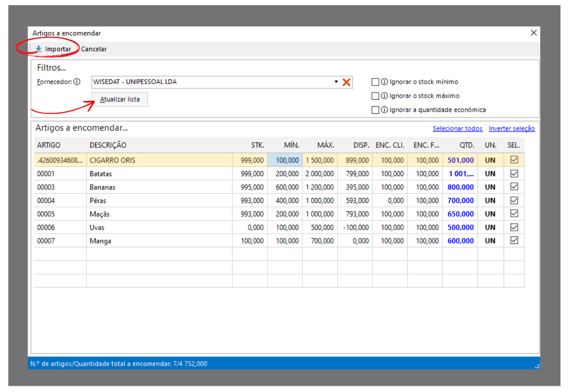Click info icon beside Ignorar o stock mínimo
Image resolution: width=568 pixels, height=392 pixels.
(384, 82)
